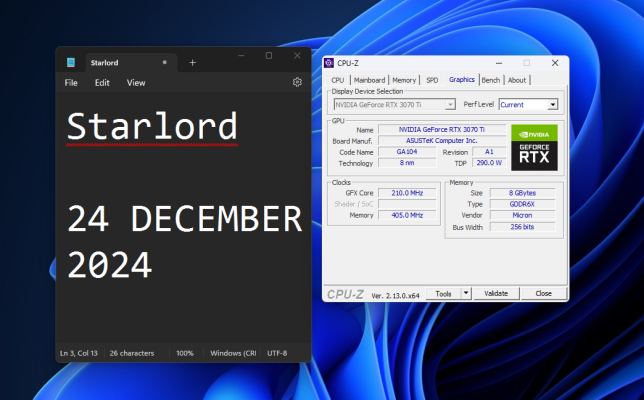Select the Graphics tab in CPU-Z
The height and width of the screenshot is (400, 644).
[x=462, y=80]
